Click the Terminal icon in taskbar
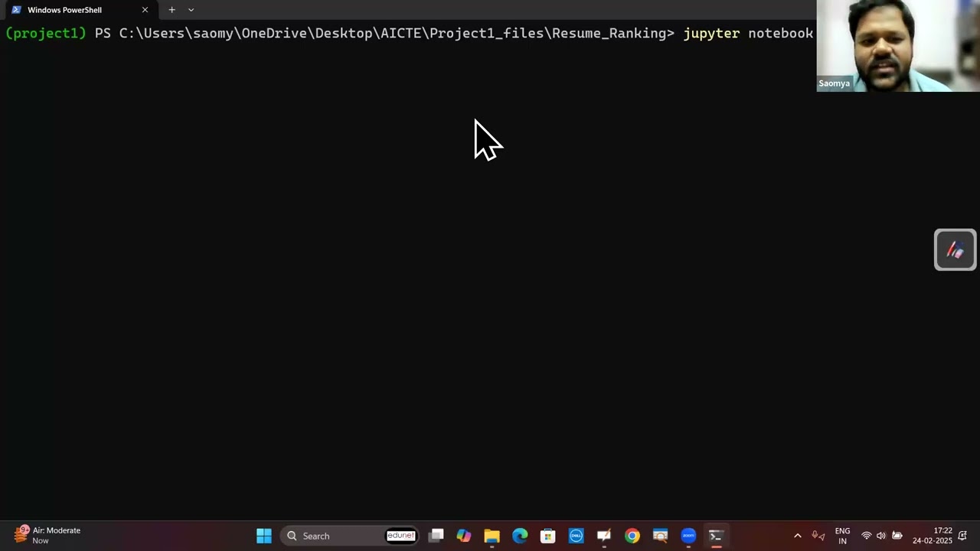The width and height of the screenshot is (980, 551). (716, 536)
